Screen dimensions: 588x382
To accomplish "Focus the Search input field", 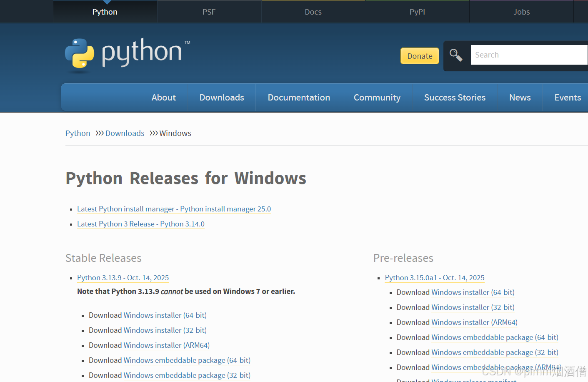I will pyautogui.click(x=529, y=55).
